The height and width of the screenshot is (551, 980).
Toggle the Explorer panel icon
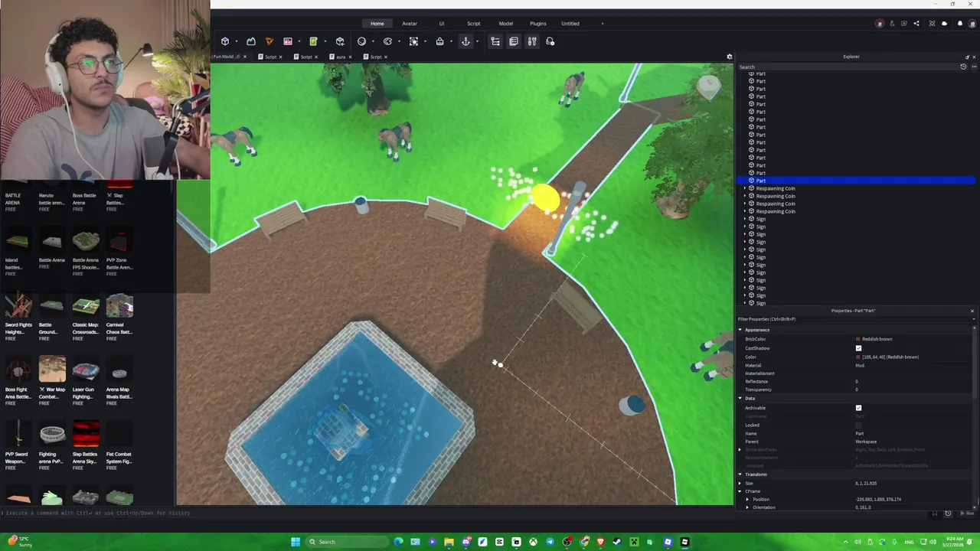click(495, 41)
